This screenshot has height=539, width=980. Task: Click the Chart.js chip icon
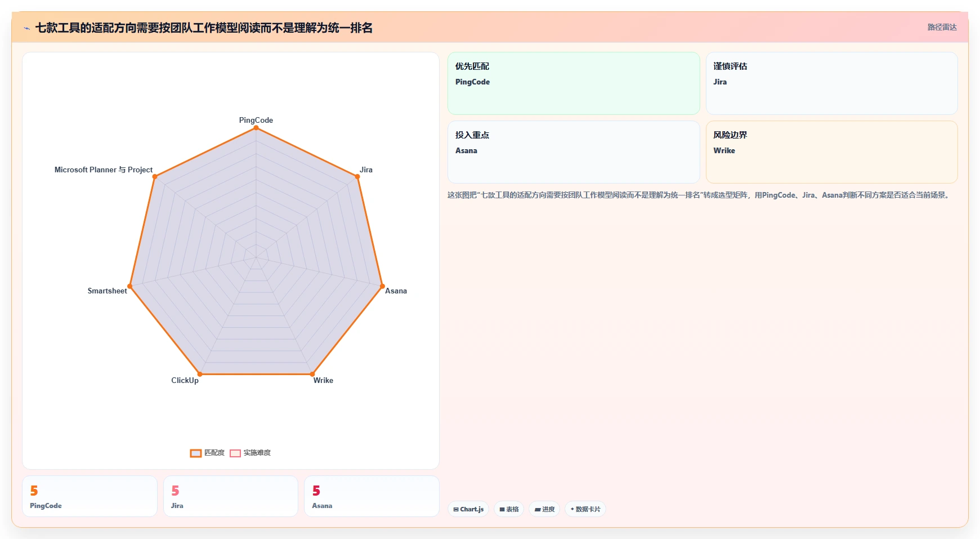[456, 510]
